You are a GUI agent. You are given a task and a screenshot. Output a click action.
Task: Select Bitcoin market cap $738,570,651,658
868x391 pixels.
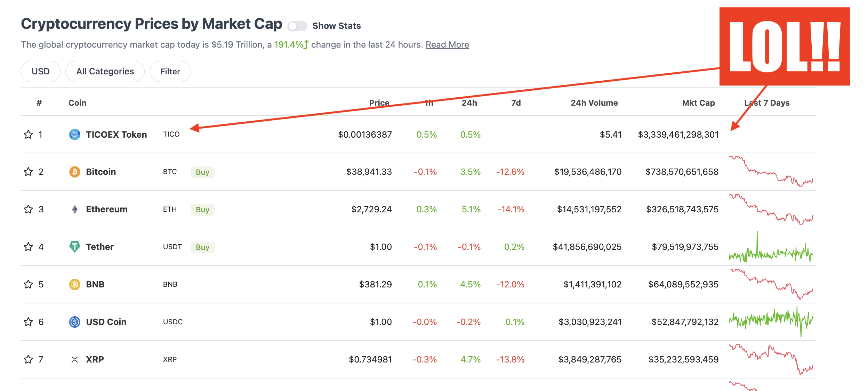coord(682,172)
